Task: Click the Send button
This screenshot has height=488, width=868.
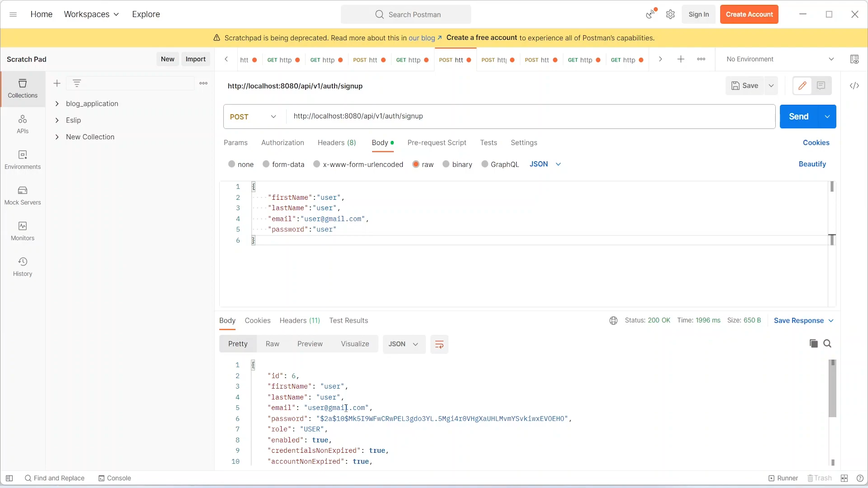Action: click(799, 117)
